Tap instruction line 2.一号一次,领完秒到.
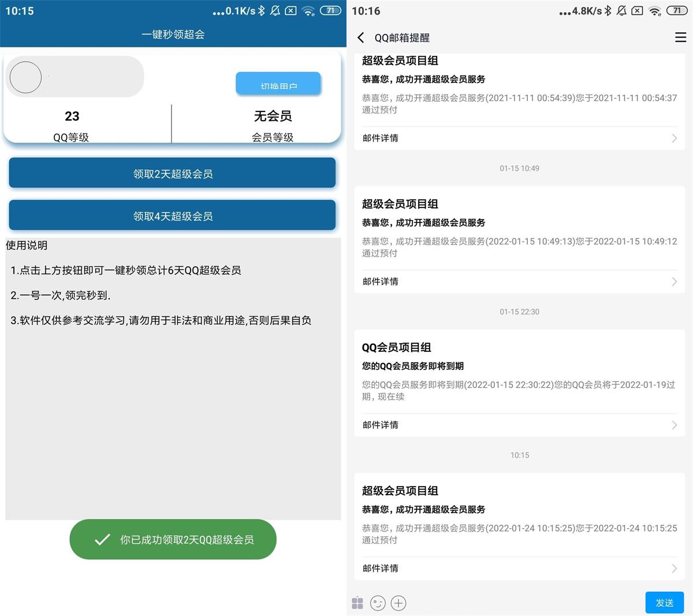Viewport: 693px width, 616px height. pyautogui.click(x=61, y=295)
